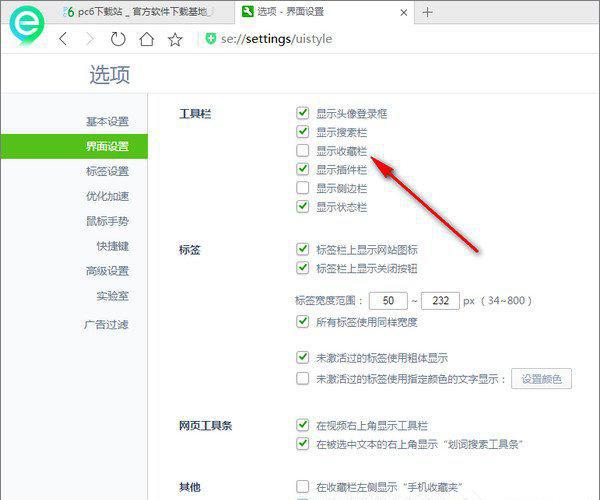
Task: Uncheck 显示插件栏 checkbox
Action: (x=302, y=169)
